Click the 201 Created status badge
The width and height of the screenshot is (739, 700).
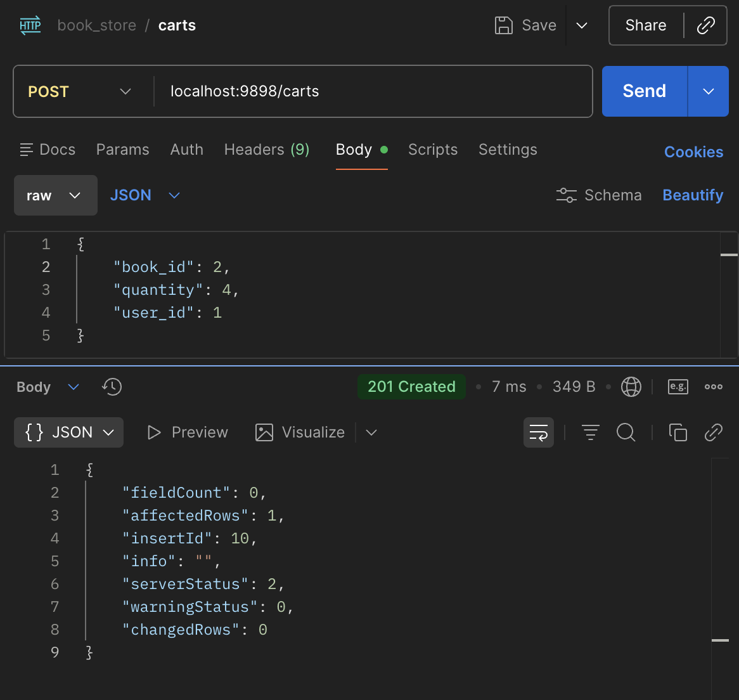411,387
